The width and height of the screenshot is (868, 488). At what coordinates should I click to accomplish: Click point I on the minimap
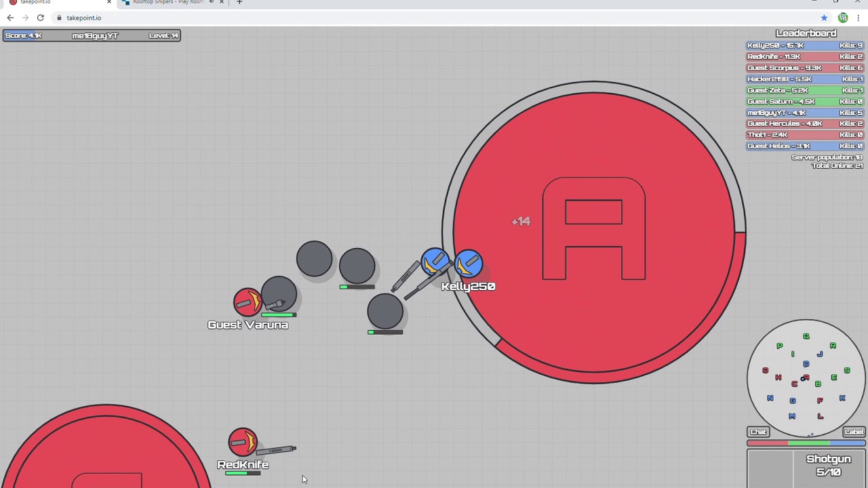point(793,354)
